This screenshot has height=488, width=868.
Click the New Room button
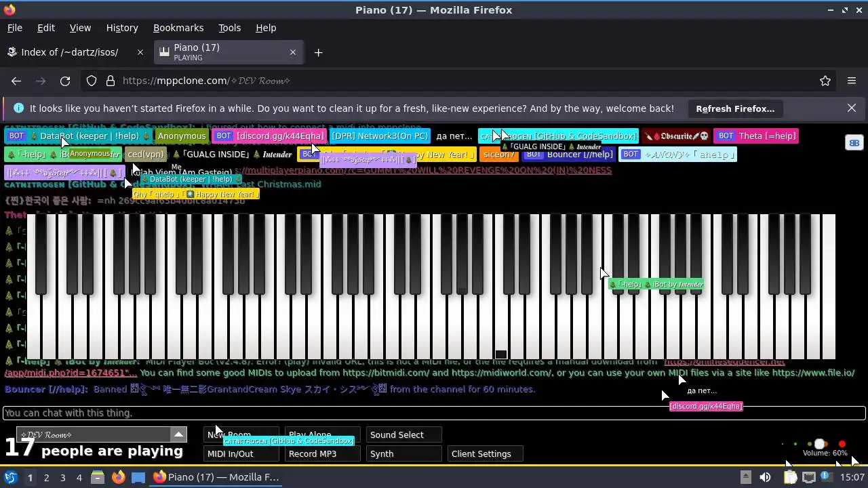point(241,434)
